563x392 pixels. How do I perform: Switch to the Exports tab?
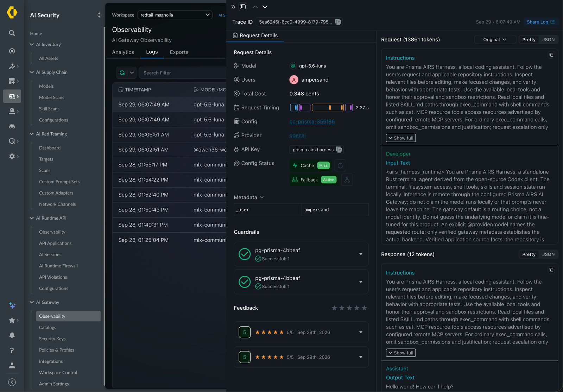179,52
